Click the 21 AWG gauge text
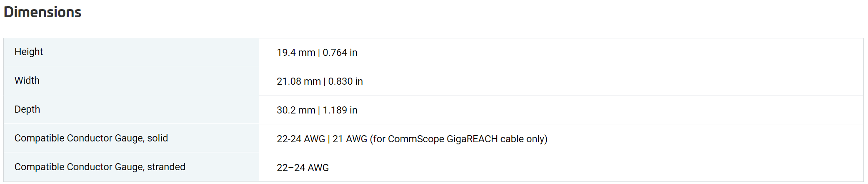Image resolution: width=868 pixels, height=184 pixels. point(350,139)
